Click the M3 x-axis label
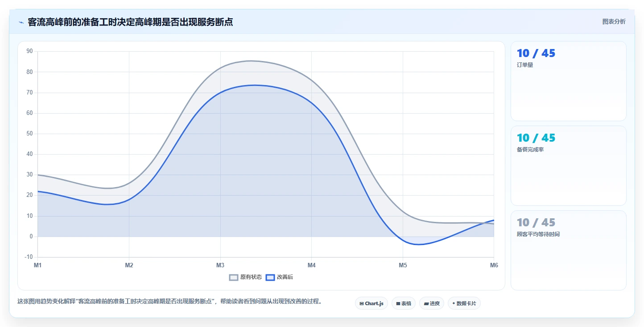 pos(220,266)
